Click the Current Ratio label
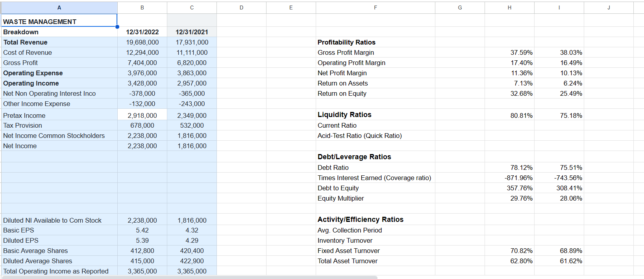This screenshot has height=279, width=644. tap(337, 125)
